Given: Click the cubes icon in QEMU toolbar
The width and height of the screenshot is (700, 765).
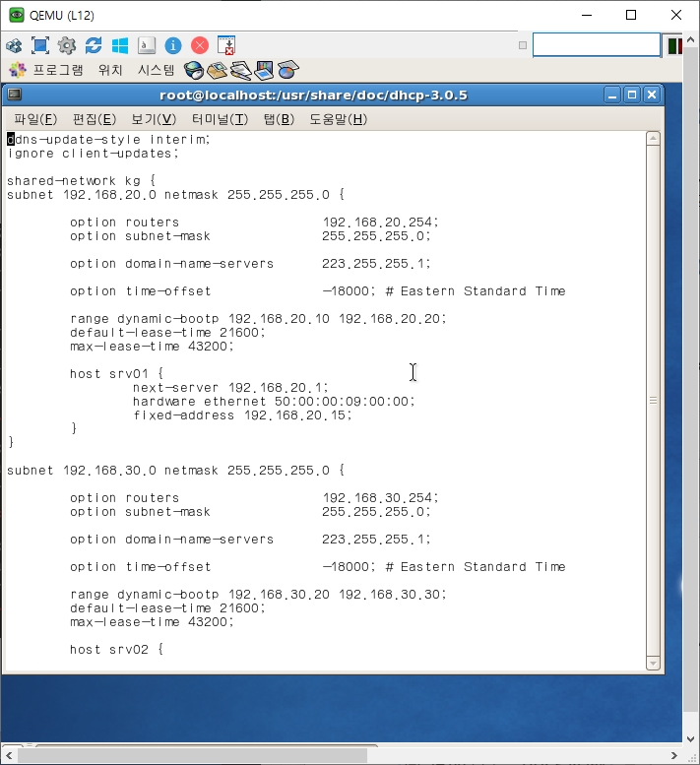Looking at the screenshot, I should tap(14, 46).
